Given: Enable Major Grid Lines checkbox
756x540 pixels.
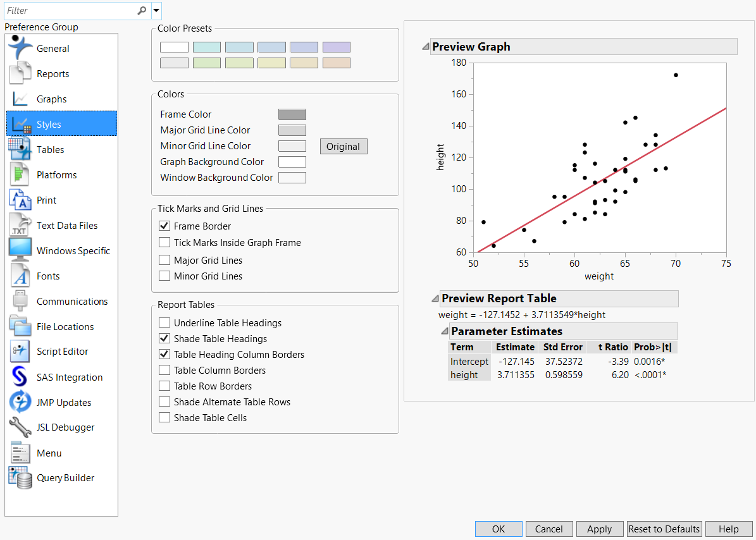Looking at the screenshot, I should [x=164, y=260].
